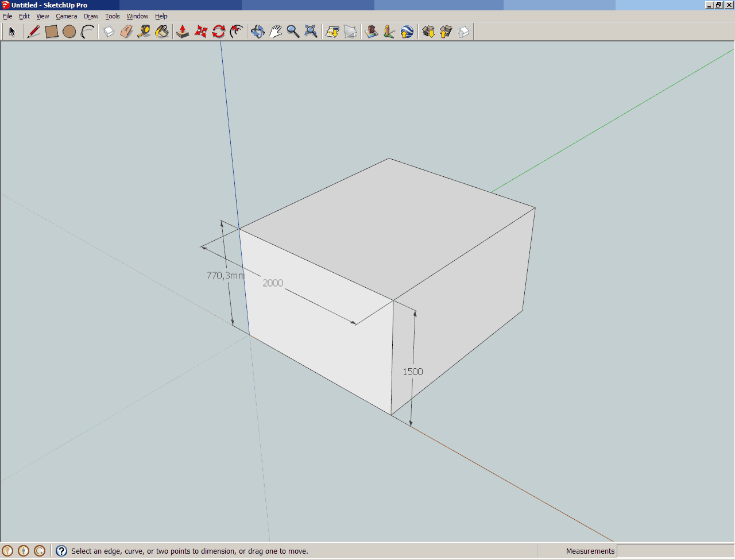
Task: Click the geo-location pin status icon
Action: point(7,551)
